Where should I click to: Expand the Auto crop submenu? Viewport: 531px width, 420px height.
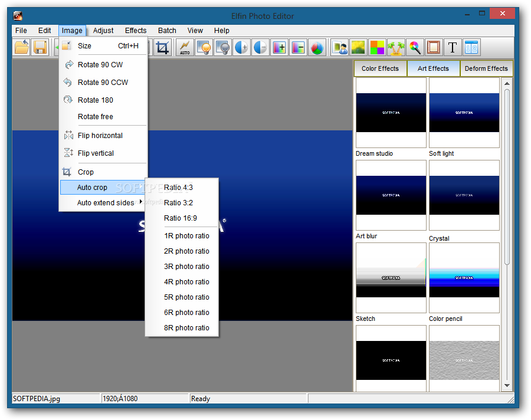103,188
